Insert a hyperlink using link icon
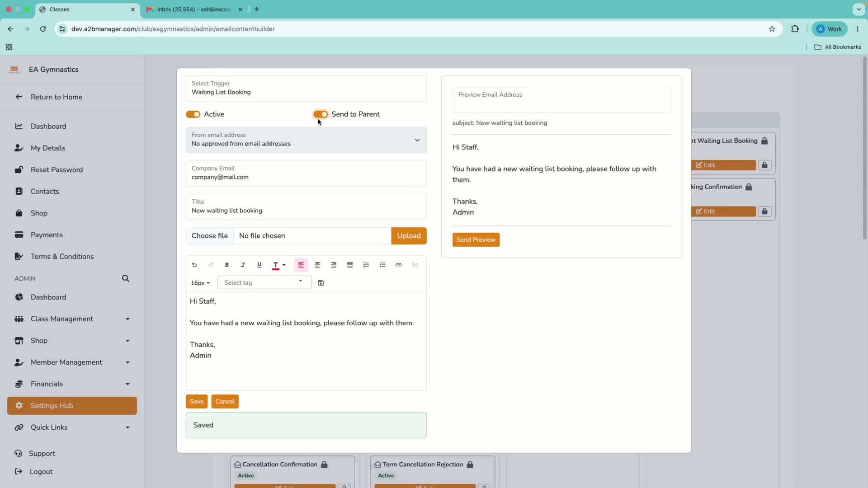Viewport: 868px width, 488px height. pyautogui.click(x=399, y=265)
